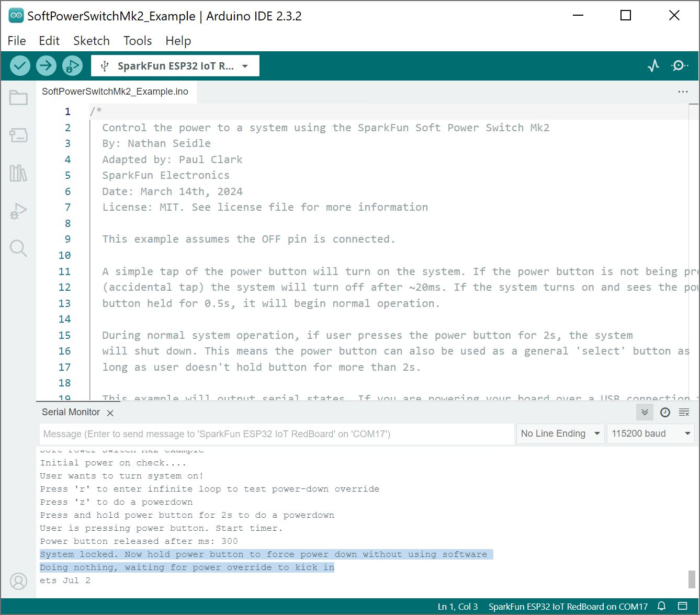Screen dimensions: 700x615
Task: Open the Serial Monitor magnifier icon in toolbar
Action: (x=679, y=66)
